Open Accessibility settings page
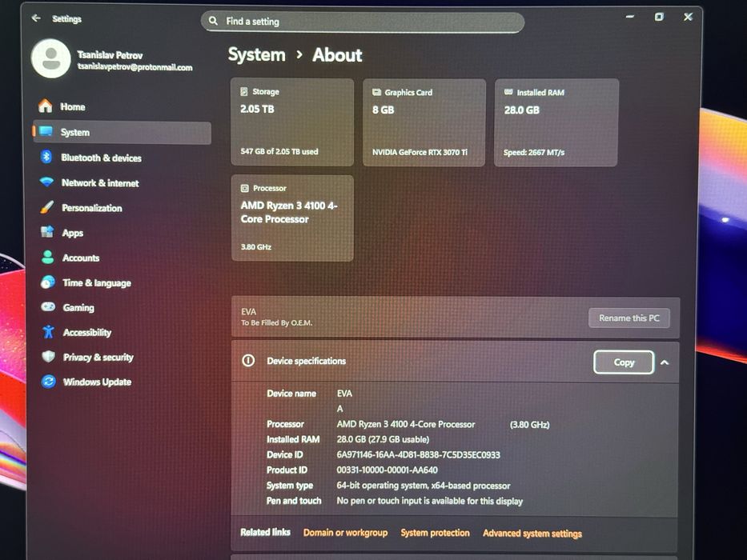Viewport: 747px width, 560px height. coord(122,332)
